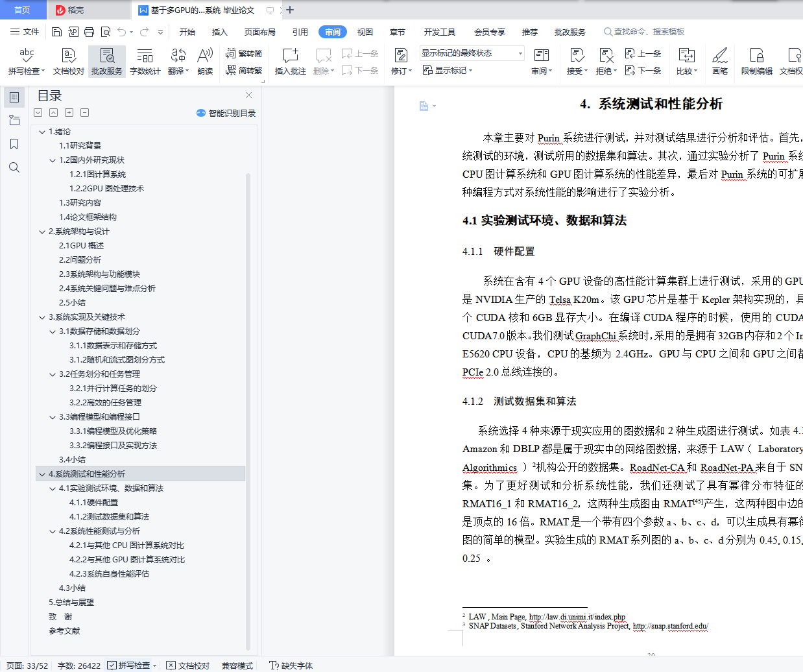Screen dimensions: 803x672
Task: Open 拼写检查 spell check tool
Action: (27, 62)
